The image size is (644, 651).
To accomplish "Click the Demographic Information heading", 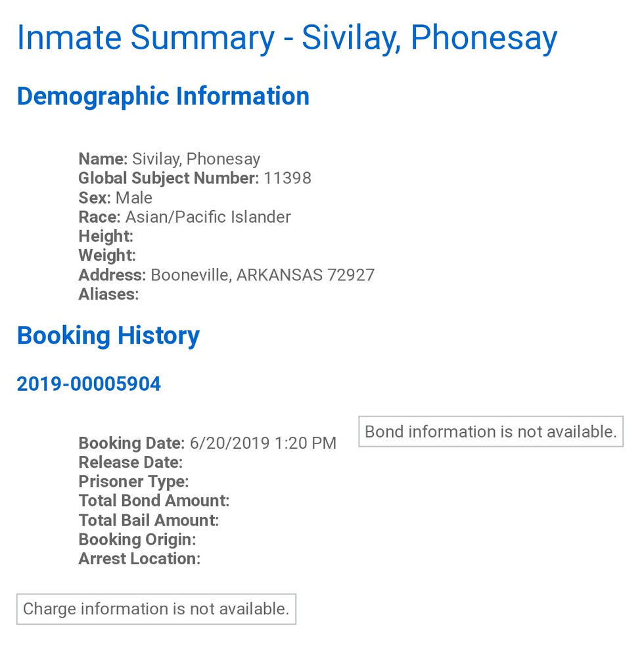I will tap(163, 97).
